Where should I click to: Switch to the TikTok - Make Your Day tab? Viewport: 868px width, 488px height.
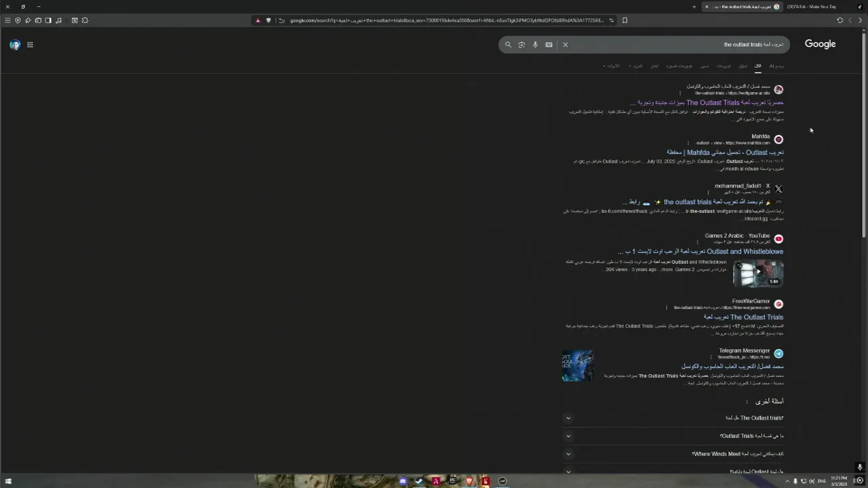(x=815, y=7)
